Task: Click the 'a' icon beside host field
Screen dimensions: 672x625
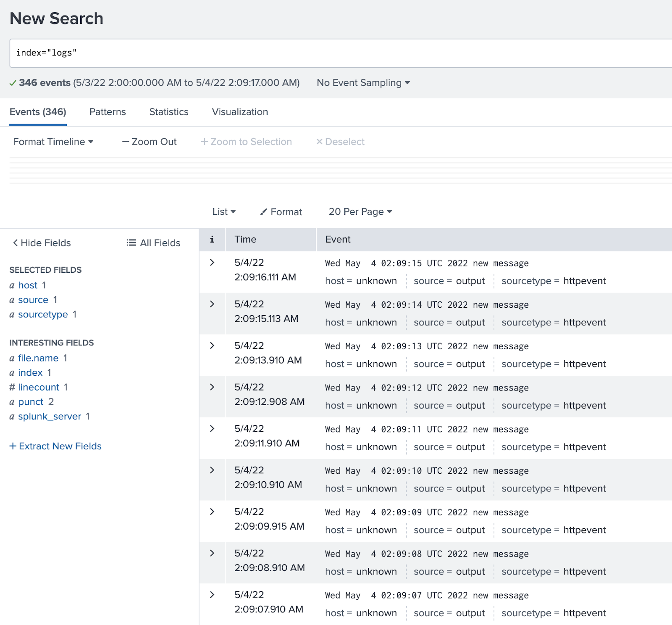Action: (x=12, y=285)
